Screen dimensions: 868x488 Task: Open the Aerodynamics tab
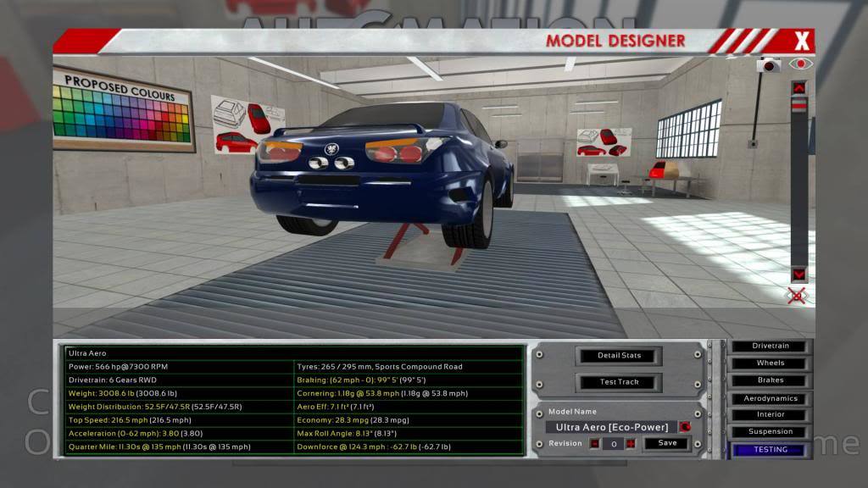pyautogui.click(x=771, y=398)
